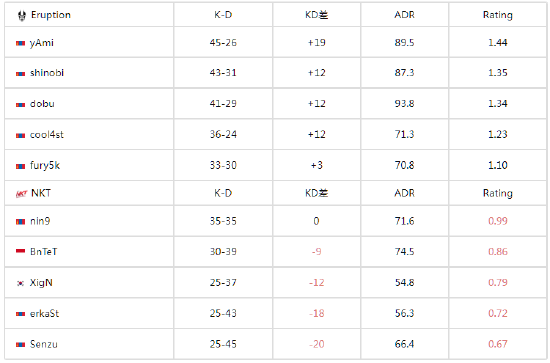
Task: Click the Korean flag beside XigN
Action: pyautogui.click(x=20, y=283)
